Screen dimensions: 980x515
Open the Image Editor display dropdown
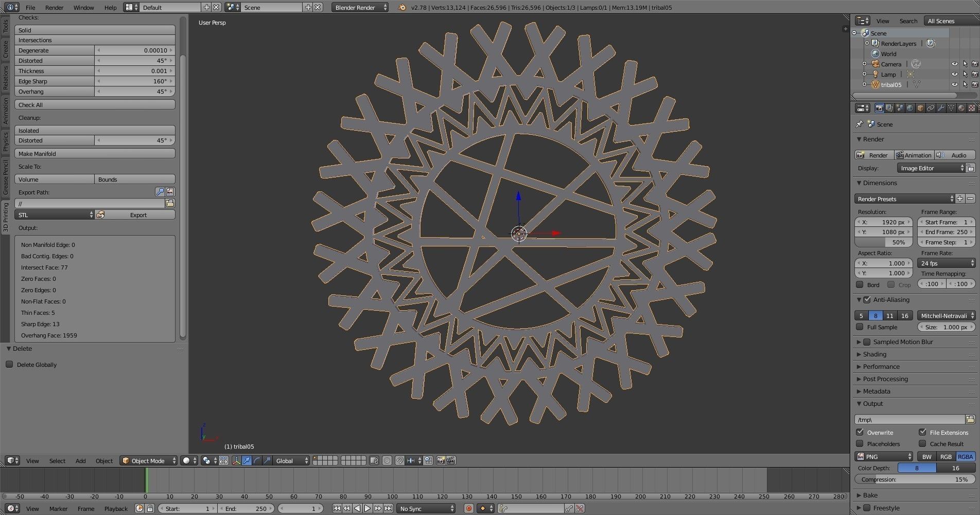point(931,168)
